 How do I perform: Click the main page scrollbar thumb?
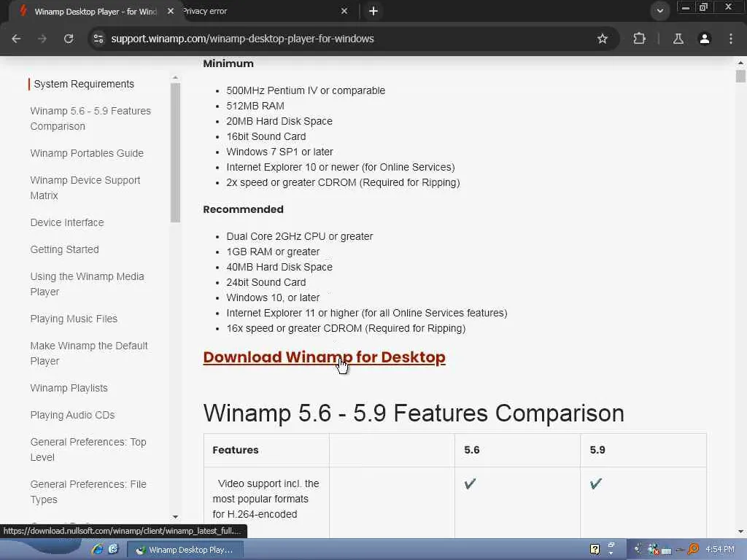click(740, 76)
